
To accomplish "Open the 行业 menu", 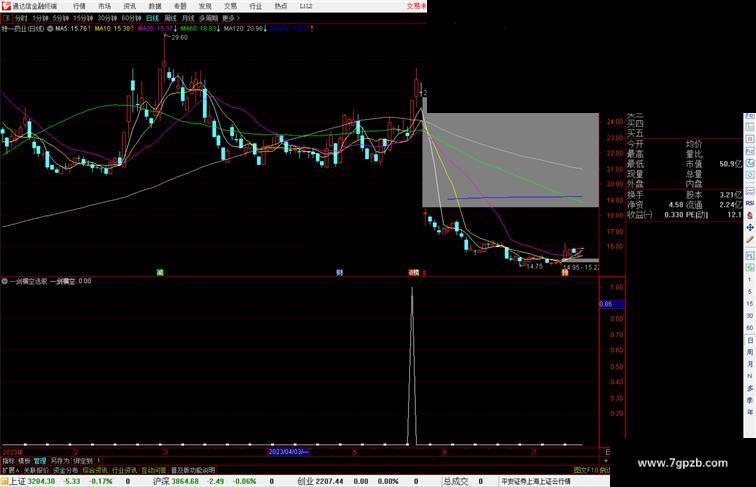I will 256,6.
